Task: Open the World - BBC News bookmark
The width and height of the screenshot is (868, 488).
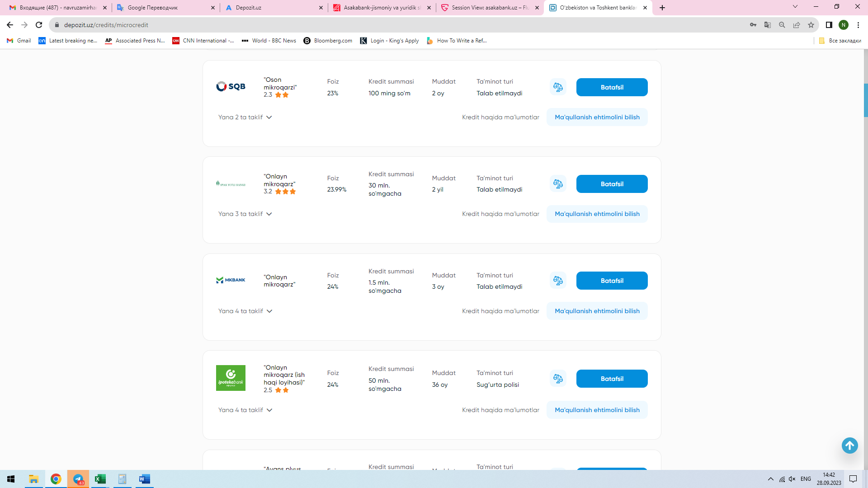Action: pyautogui.click(x=269, y=41)
